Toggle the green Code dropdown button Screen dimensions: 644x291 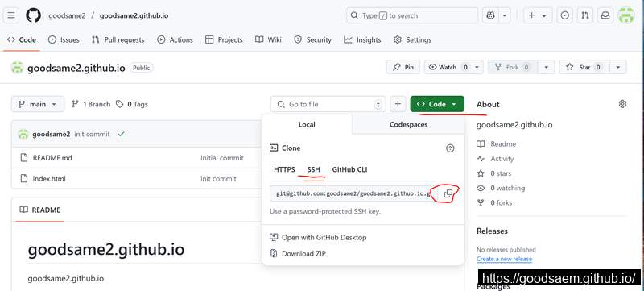point(437,104)
